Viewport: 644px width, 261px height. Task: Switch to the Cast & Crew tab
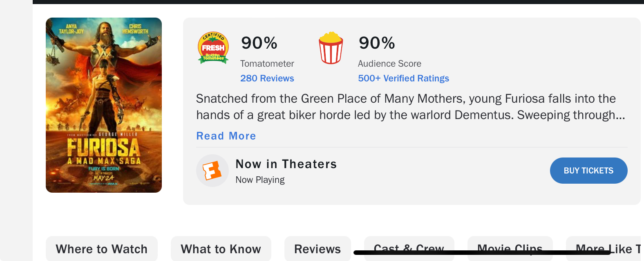(x=409, y=245)
